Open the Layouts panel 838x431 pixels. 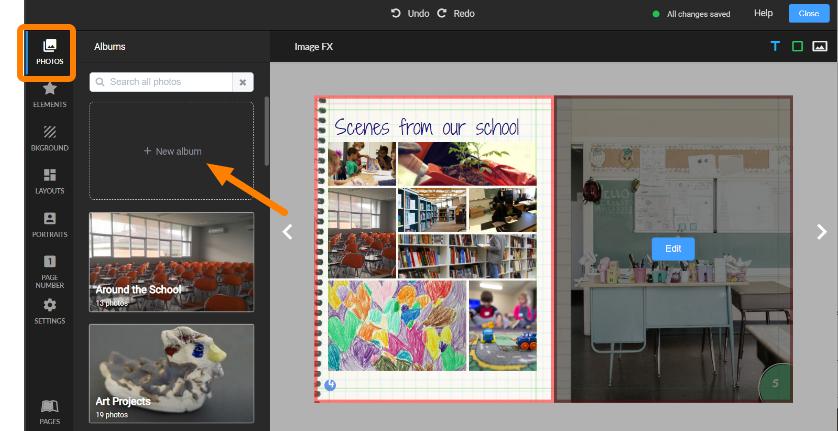[49, 181]
